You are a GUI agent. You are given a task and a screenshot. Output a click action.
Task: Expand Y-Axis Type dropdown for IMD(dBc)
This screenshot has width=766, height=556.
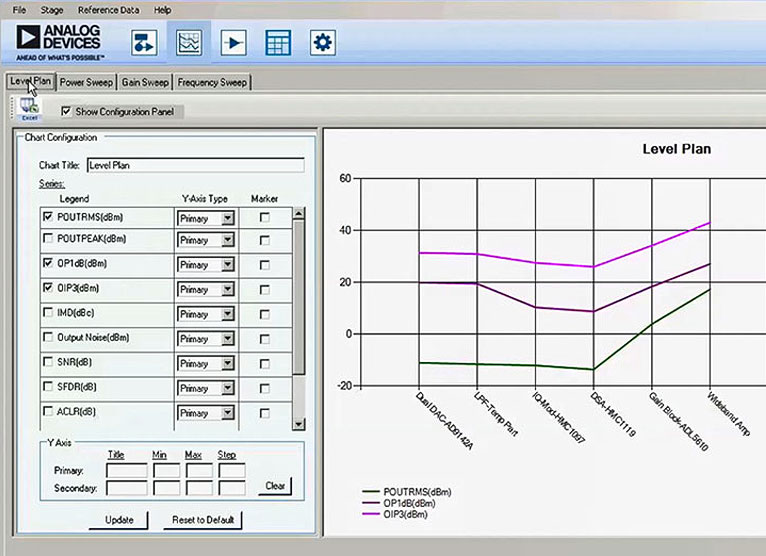[227, 313]
